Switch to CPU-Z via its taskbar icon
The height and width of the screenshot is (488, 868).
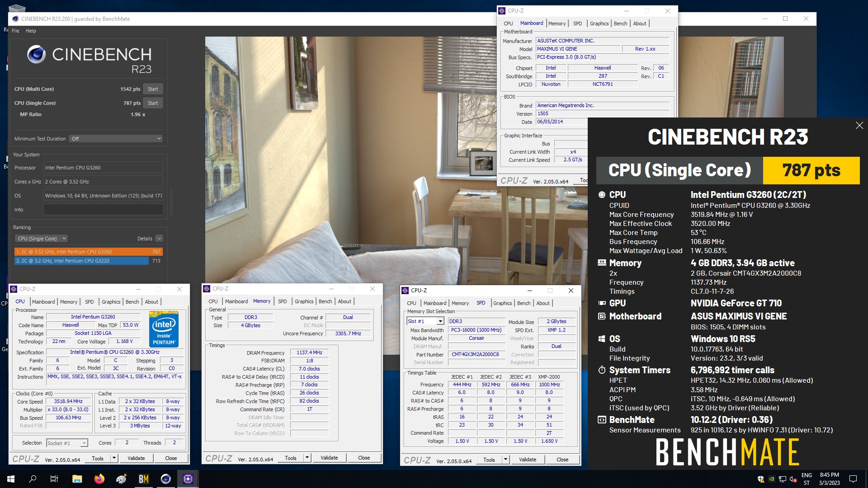tap(188, 479)
